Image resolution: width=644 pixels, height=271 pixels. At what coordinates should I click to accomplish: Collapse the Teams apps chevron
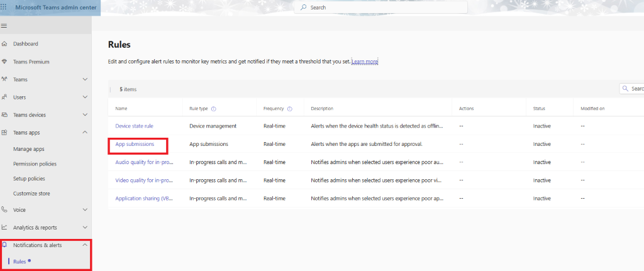tap(85, 133)
